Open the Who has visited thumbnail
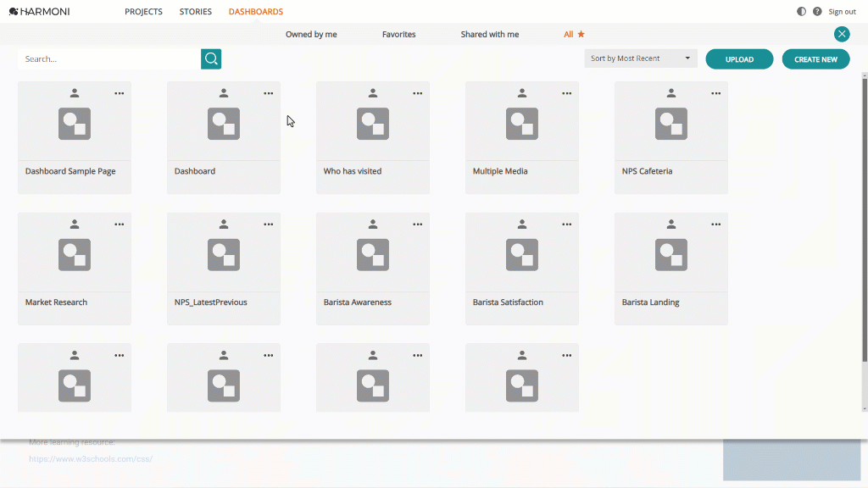The width and height of the screenshot is (868, 488). pyautogui.click(x=373, y=124)
